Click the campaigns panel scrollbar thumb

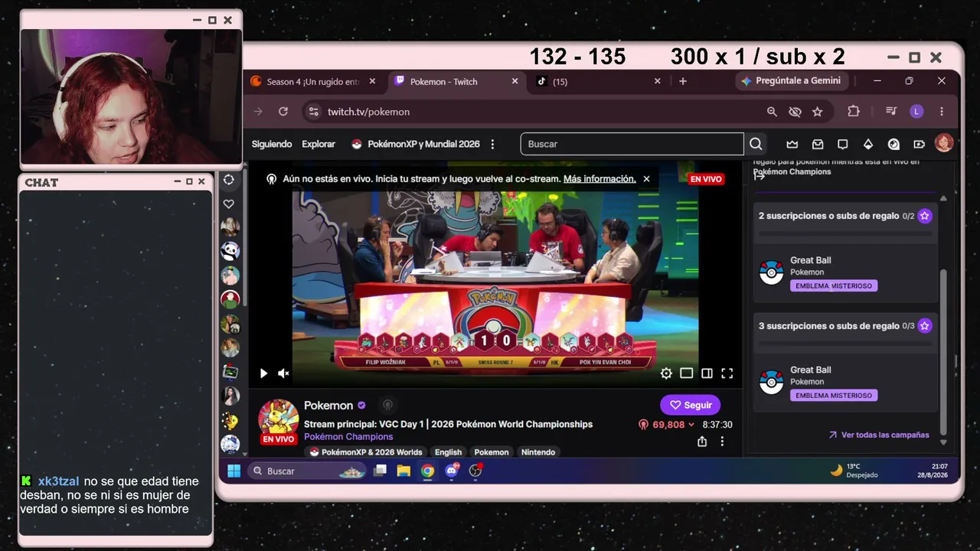(943, 352)
